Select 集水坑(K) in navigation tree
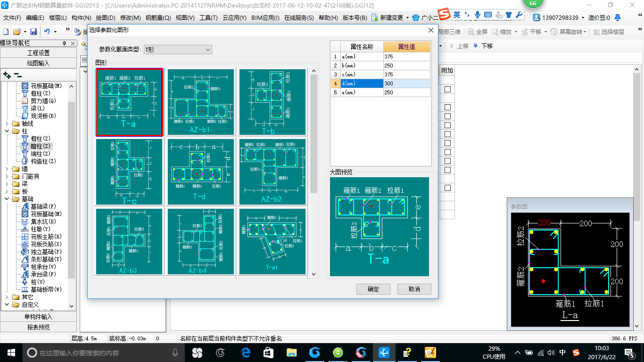Viewport: 644px width, 362px height. pyautogui.click(x=38, y=222)
